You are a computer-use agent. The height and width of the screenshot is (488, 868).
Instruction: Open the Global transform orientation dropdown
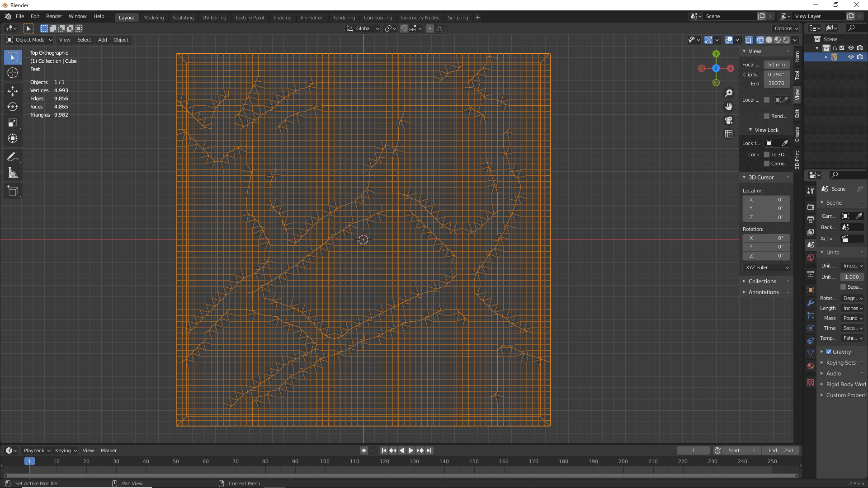(363, 28)
